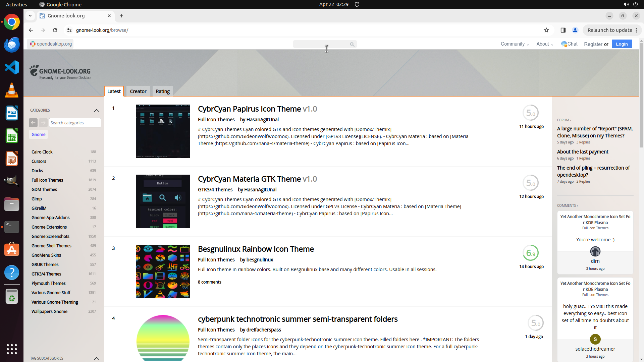Open the About dropdown menu
Image resolution: width=644 pixels, height=362 pixels.
pyautogui.click(x=544, y=44)
